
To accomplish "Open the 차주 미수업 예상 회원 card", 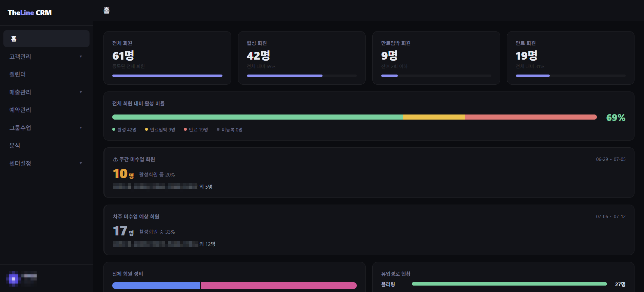I will tap(369, 230).
